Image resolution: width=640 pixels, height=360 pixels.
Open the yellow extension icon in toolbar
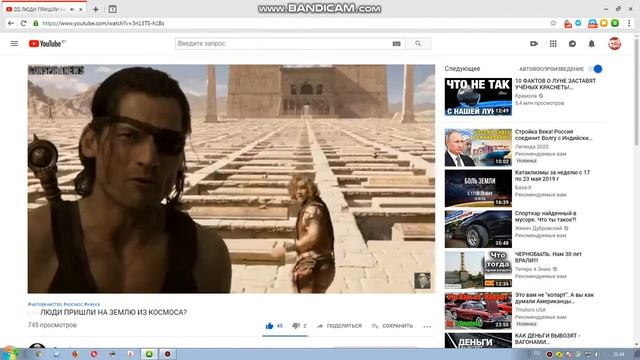(x=604, y=23)
